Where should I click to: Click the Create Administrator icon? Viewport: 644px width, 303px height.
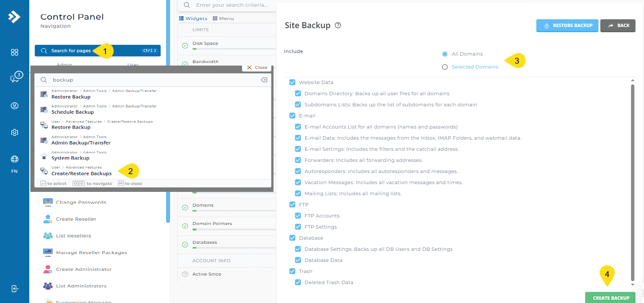click(48, 269)
